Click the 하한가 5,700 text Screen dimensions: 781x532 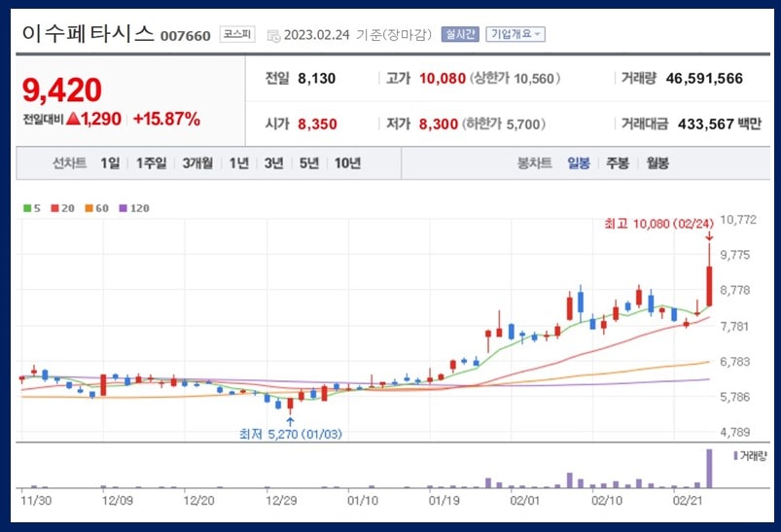(504, 124)
